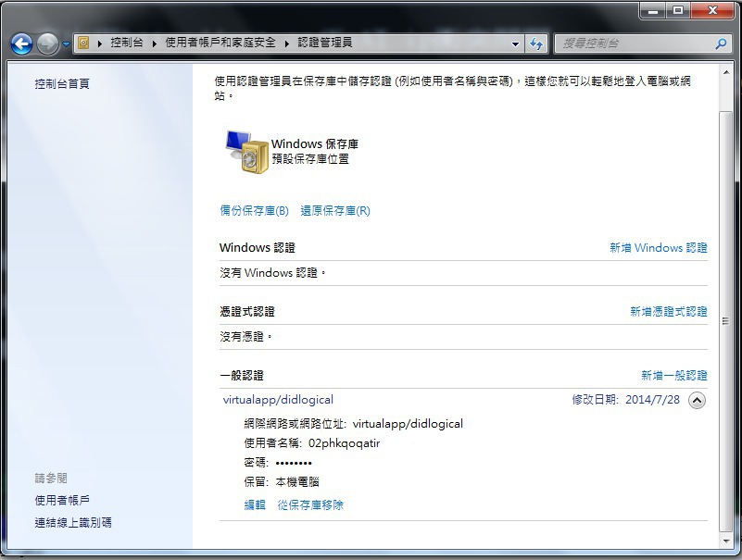
Task: Open the recent pages dropdown arrow
Action: click(x=67, y=44)
